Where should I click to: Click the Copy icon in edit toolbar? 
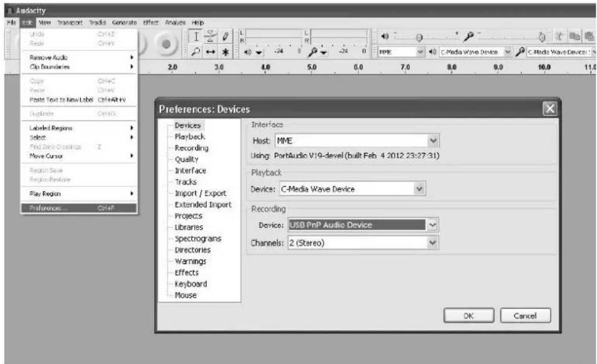tap(574, 36)
